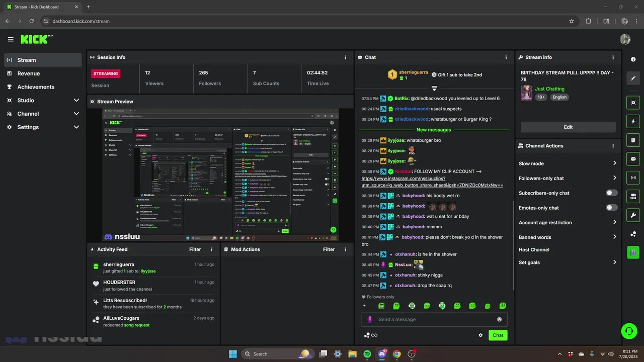Screen dimensions: 644x362
Task: Click the lightning bolt activity icon in sidebar
Action: tap(633, 121)
